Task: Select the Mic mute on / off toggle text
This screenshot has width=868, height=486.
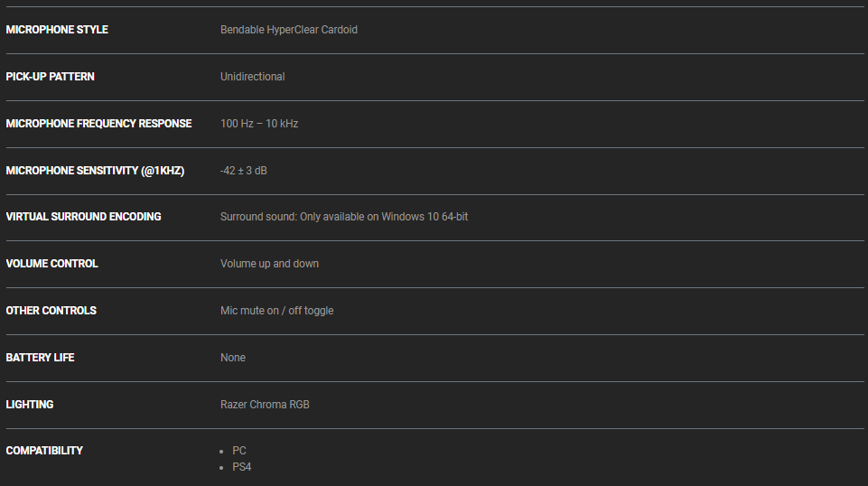Action: pos(277,311)
